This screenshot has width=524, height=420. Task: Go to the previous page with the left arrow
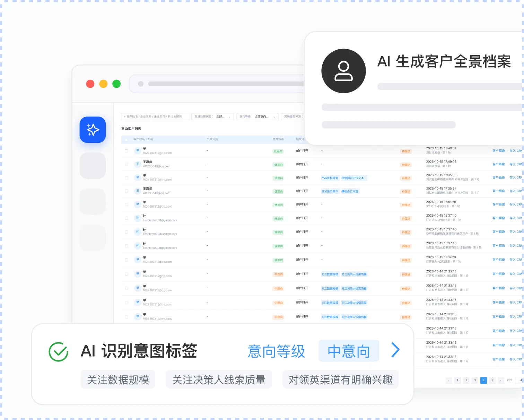click(x=449, y=380)
